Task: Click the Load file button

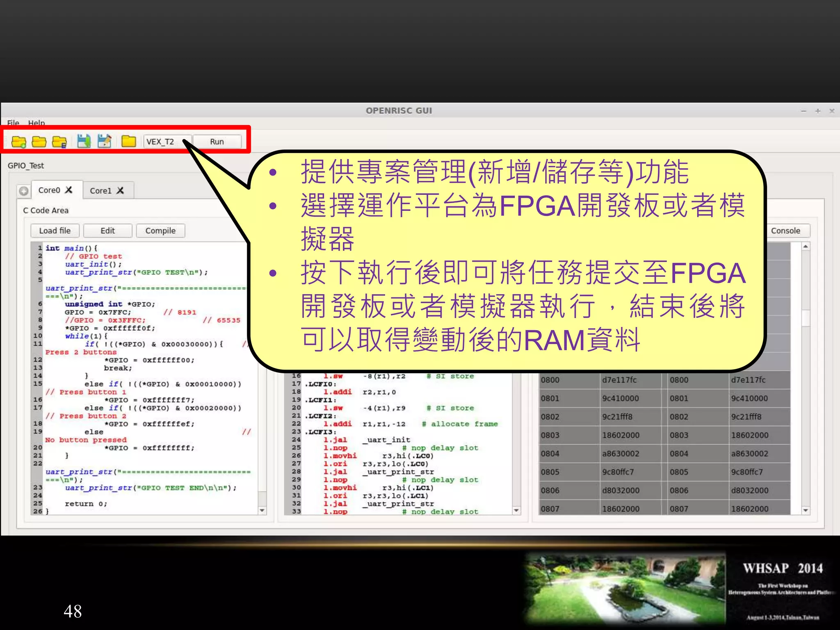Action: click(55, 231)
